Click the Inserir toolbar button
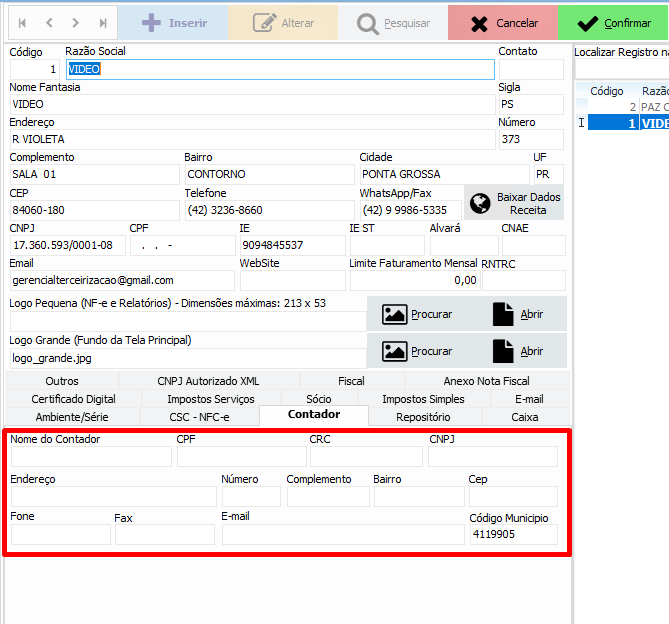The height and width of the screenshot is (624, 669). 172,22
